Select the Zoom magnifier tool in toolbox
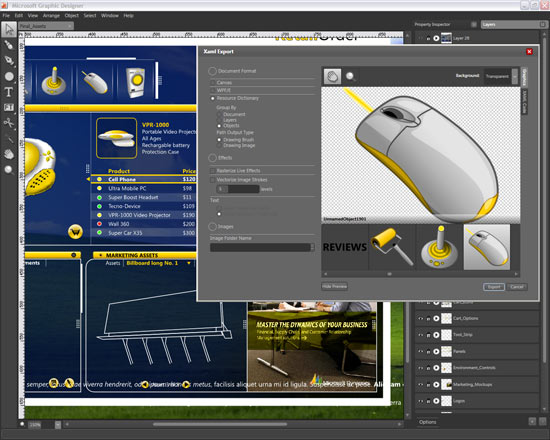Image resolution: width=550 pixels, height=440 pixels. (x=9, y=170)
